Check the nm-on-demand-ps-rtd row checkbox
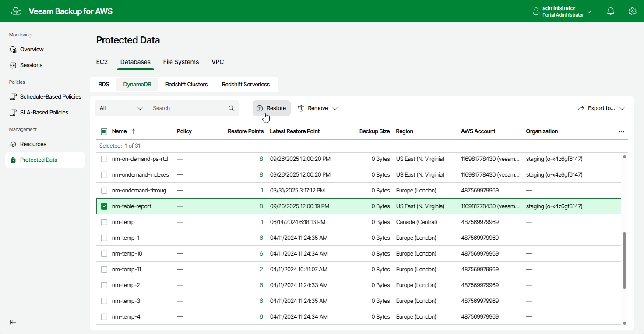Viewport: 644px width, 334px height. click(104, 159)
